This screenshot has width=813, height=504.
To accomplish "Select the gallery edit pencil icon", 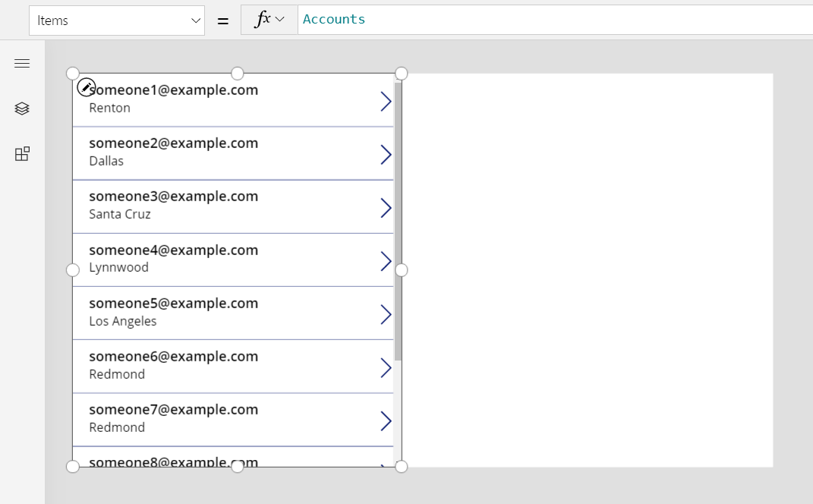I will 86,87.
